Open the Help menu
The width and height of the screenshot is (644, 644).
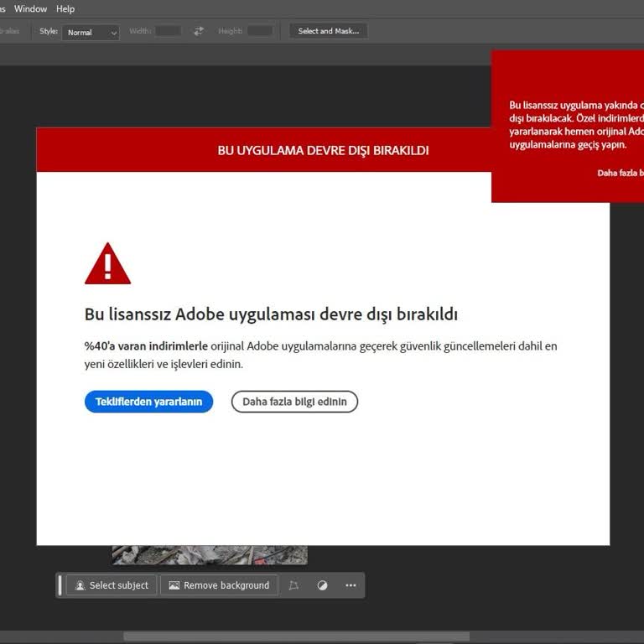pos(65,8)
